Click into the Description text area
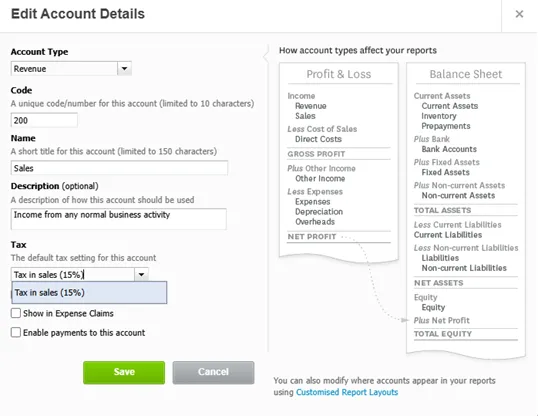The height and width of the screenshot is (416, 538). click(119, 219)
